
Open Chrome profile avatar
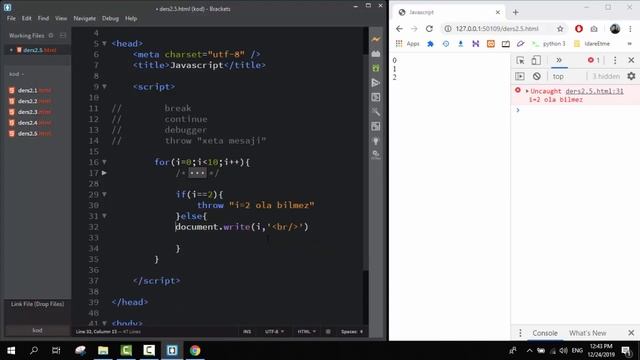(x=615, y=29)
